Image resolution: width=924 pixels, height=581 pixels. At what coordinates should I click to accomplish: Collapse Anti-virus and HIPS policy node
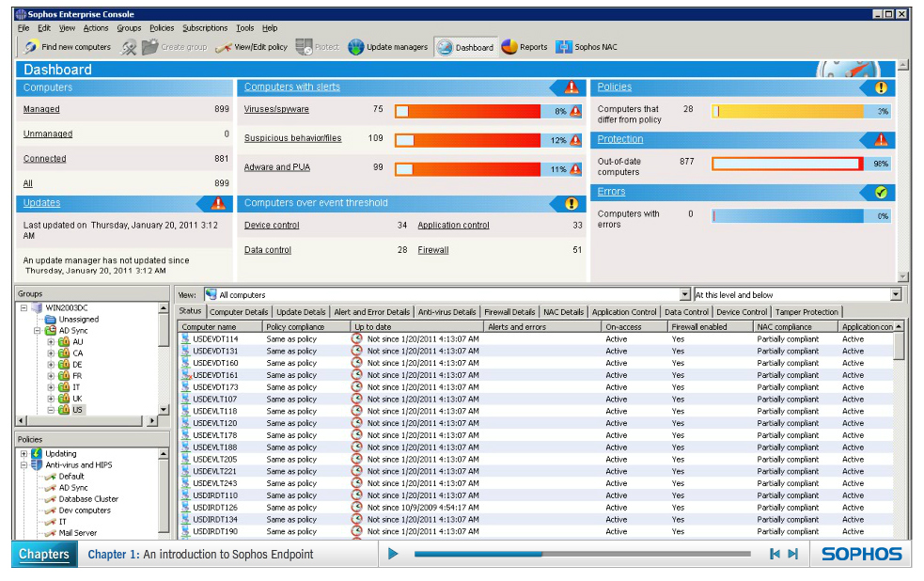[x=23, y=465]
